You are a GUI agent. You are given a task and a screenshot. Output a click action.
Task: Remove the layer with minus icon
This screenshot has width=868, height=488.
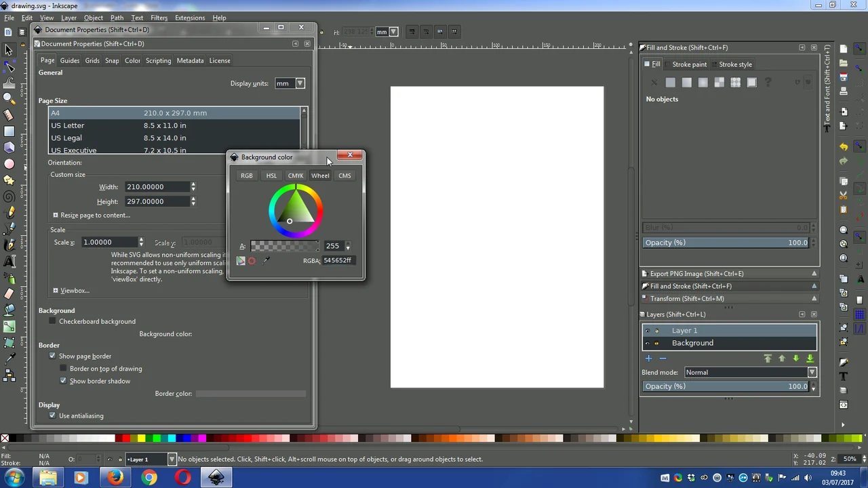(x=663, y=359)
